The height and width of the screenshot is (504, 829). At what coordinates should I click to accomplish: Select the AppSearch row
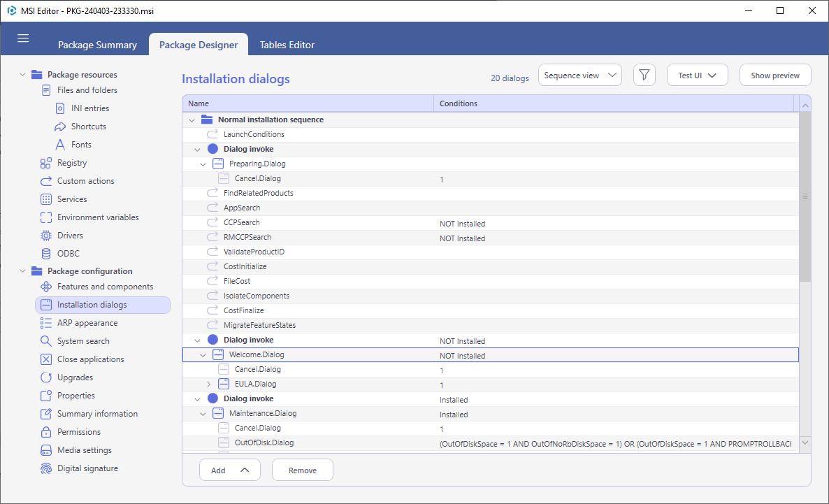491,208
